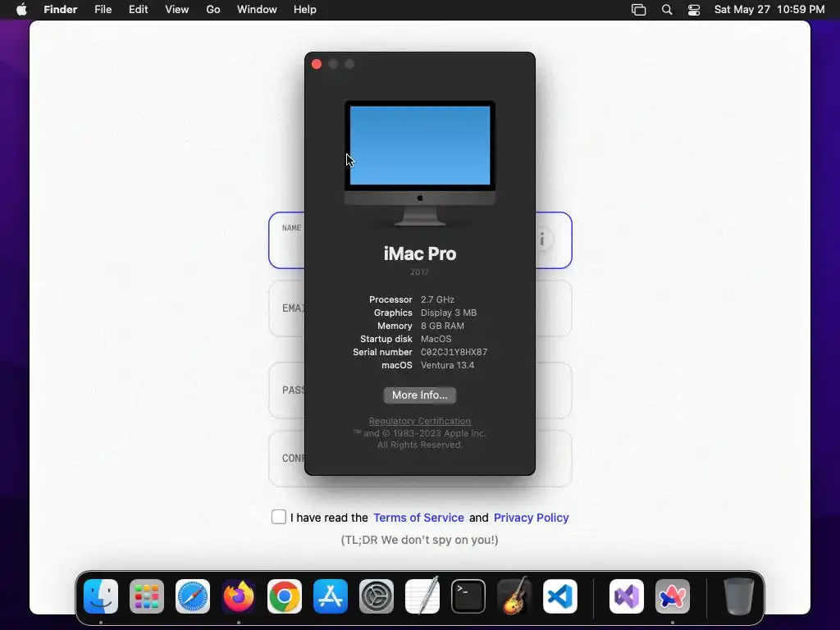Open Spotlight search in the menu bar
Screen dimensions: 840x630
tap(667, 10)
